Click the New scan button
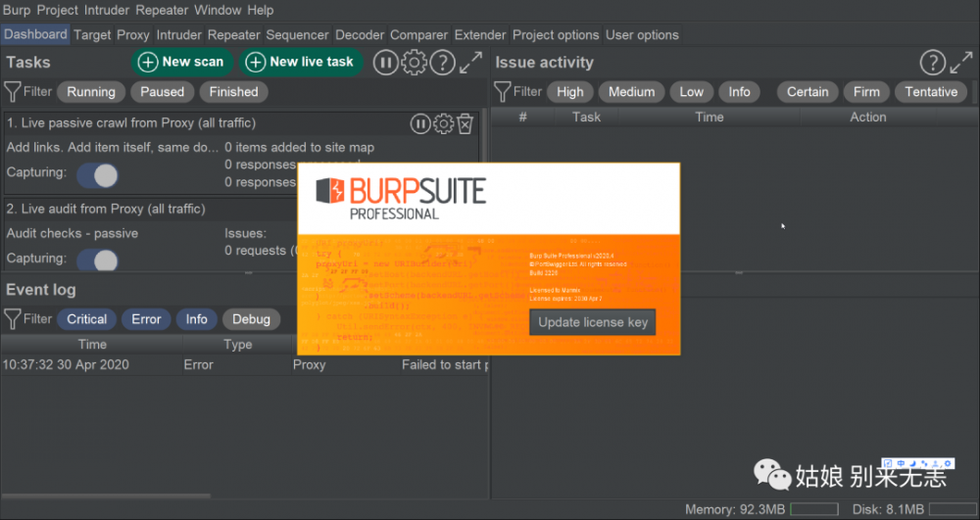 pos(182,62)
